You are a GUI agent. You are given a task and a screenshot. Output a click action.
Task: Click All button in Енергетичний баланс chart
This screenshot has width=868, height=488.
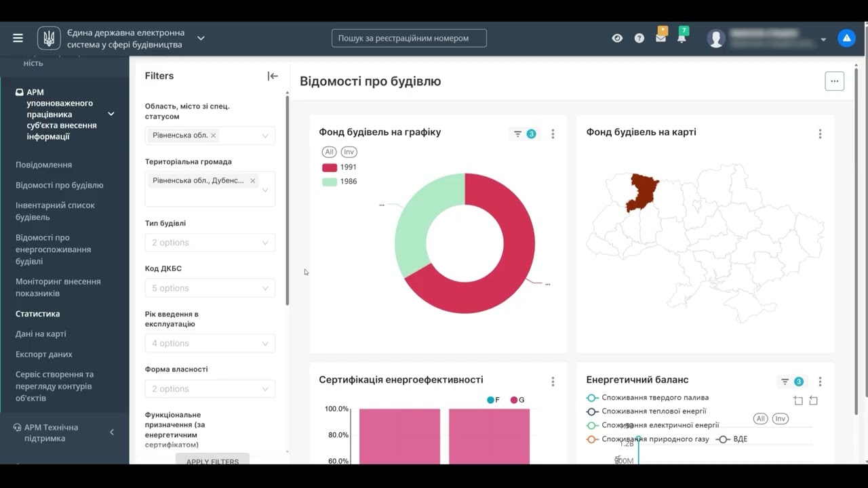(x=761, y=419)
